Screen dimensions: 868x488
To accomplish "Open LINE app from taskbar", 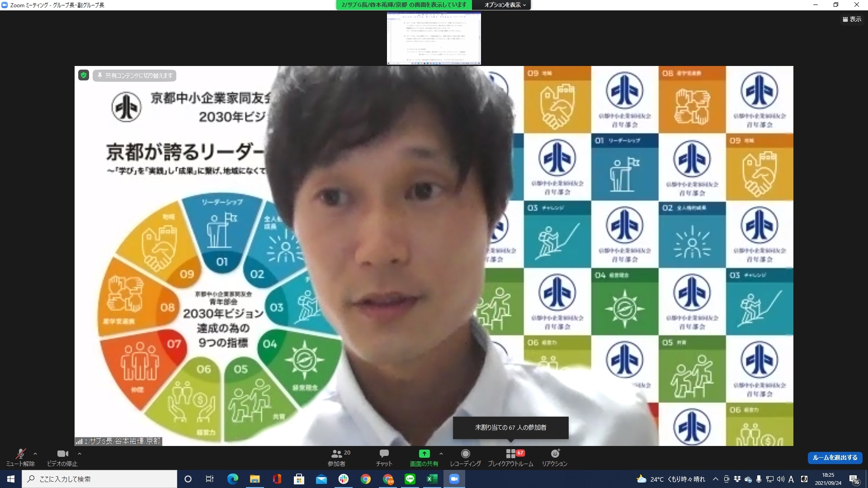I will point(410,479).
